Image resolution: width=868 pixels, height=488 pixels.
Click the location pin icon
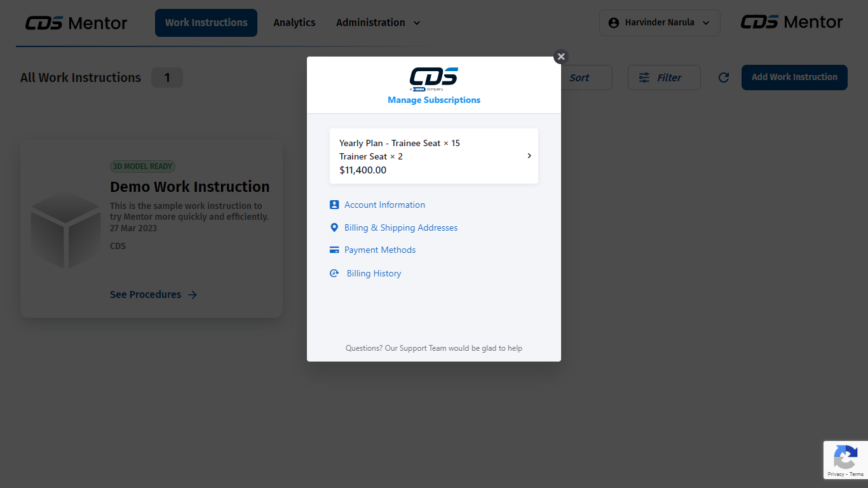pyautogui.click(x=334, y=227)
